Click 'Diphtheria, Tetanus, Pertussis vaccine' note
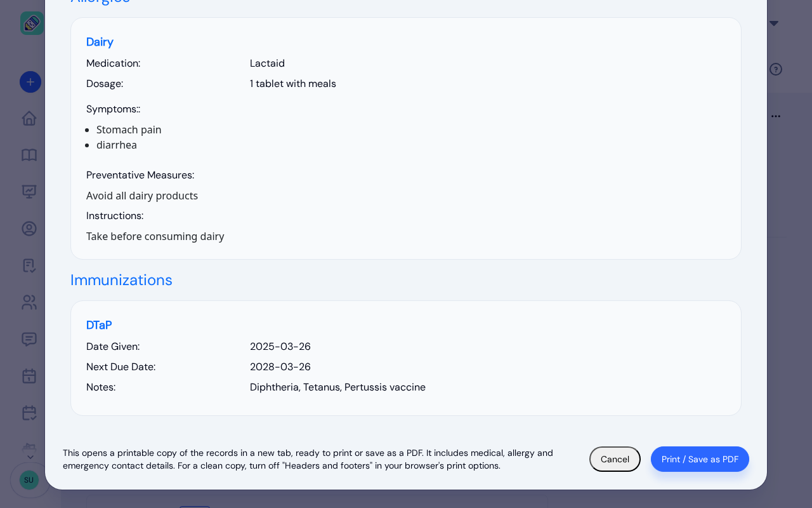The height and width of the screenshot is (508, 812). pyautogui.click(x=337, y=387)
